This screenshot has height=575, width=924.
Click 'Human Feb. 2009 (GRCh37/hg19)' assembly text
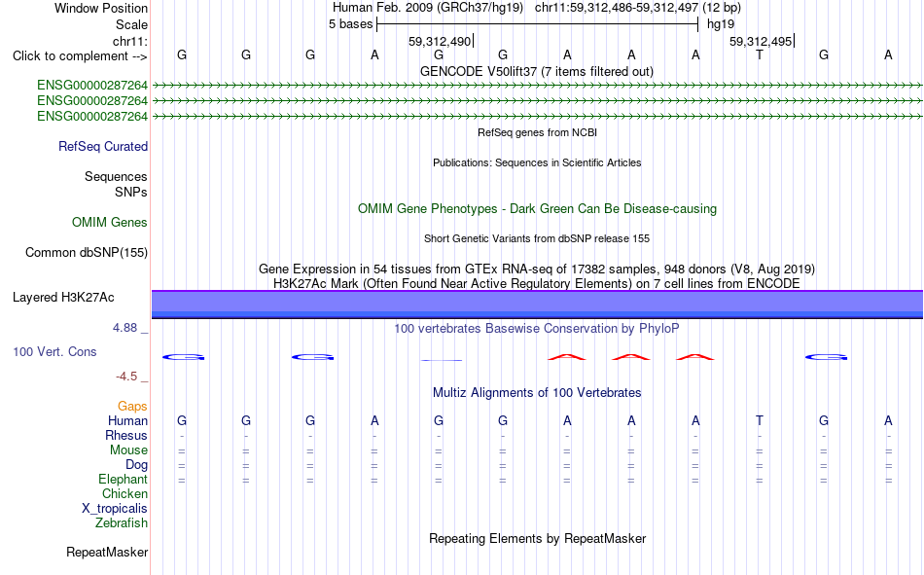(x=428, y=8)
